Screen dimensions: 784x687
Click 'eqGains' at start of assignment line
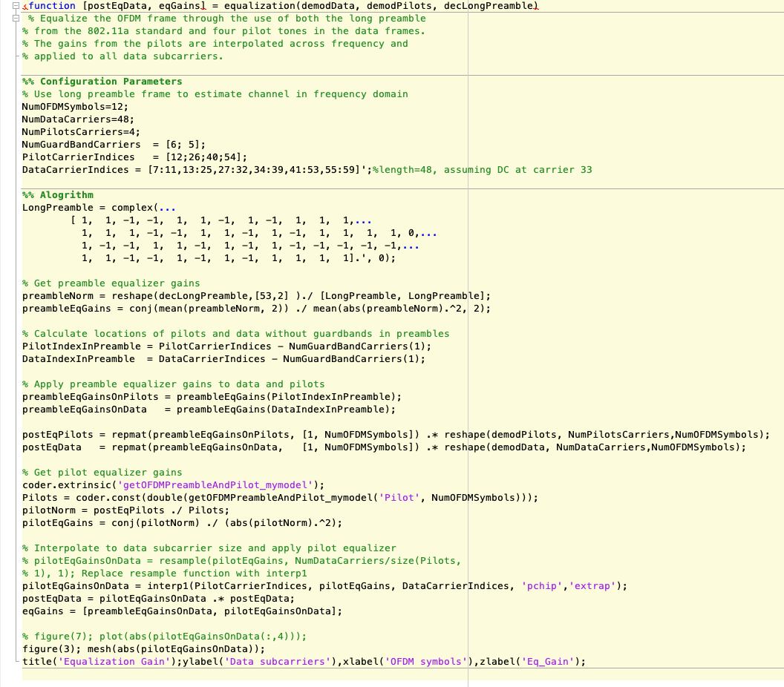[x=42, y=611]
